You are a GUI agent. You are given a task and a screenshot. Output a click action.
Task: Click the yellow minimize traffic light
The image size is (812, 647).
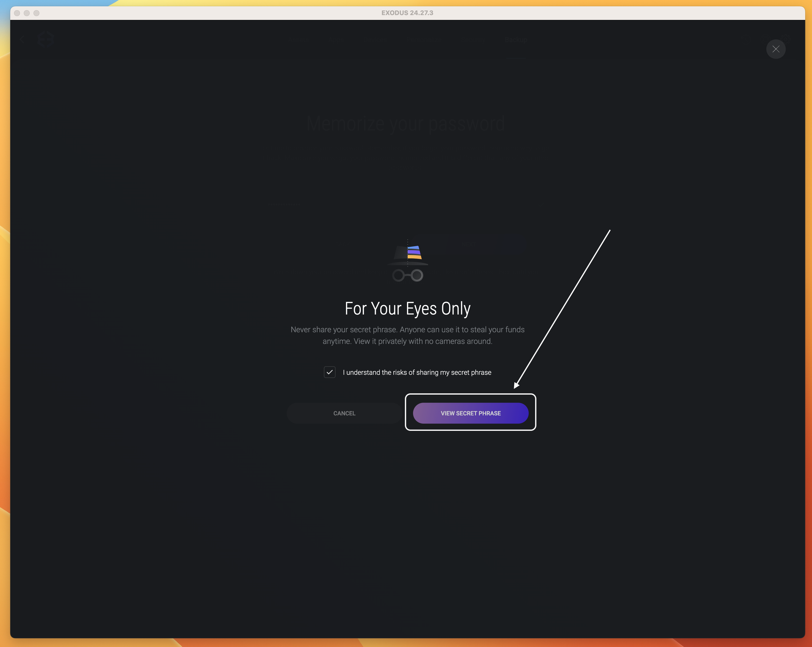pyautogui.click(x=27, y=13)
